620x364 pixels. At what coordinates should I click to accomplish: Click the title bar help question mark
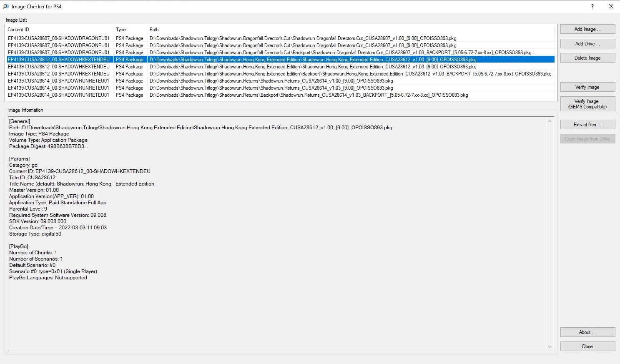592,6
